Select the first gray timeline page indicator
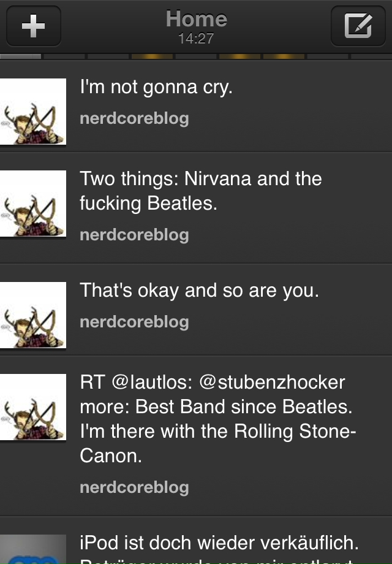This screenshot has width=392, height=564. pos(21,56)
